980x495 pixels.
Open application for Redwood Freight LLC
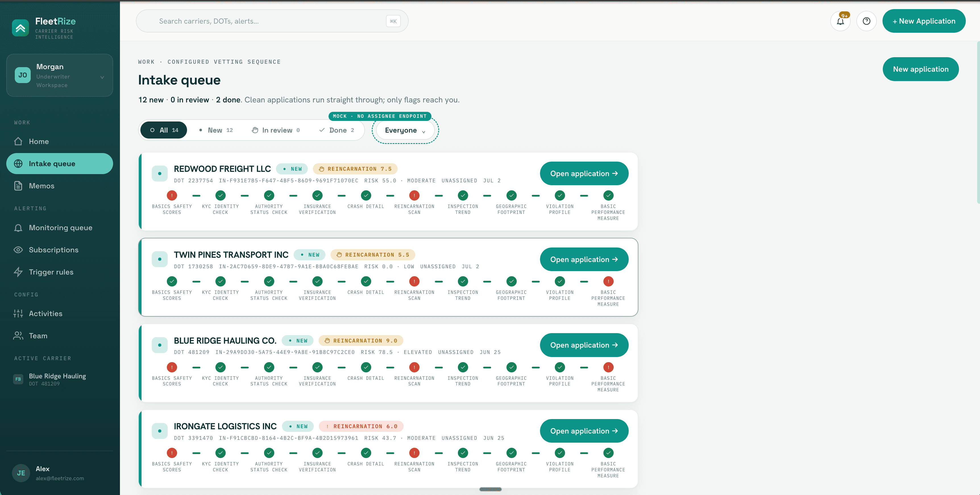point(584,174)
